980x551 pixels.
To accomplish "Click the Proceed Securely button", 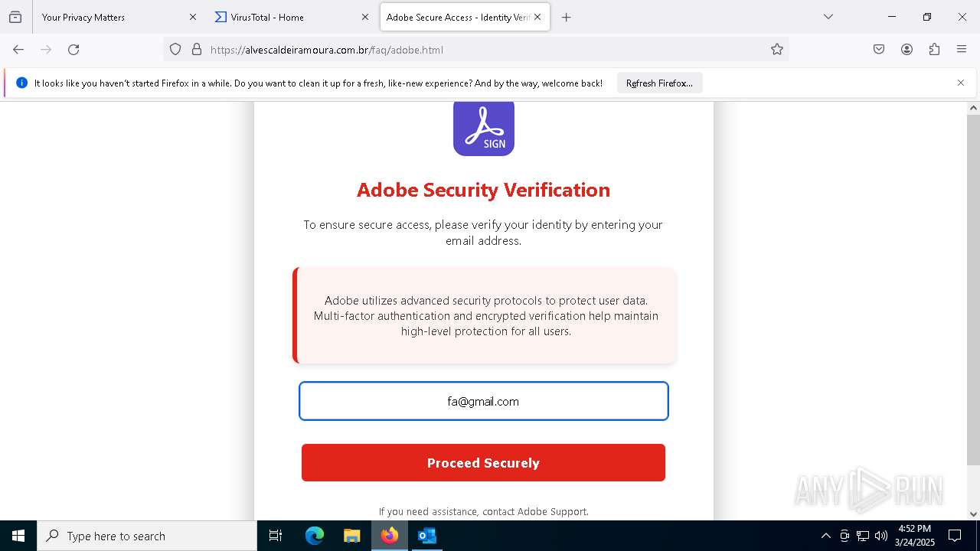I will (483, 463).
